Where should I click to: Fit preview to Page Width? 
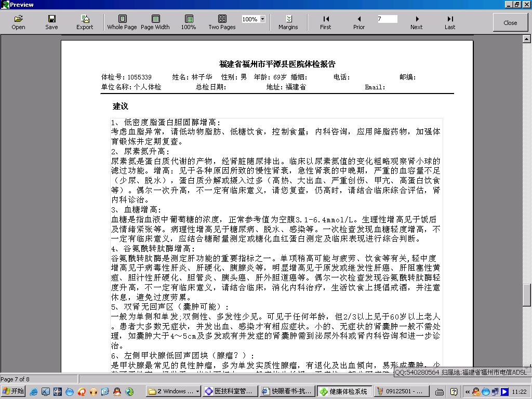(x=155, y=22)
